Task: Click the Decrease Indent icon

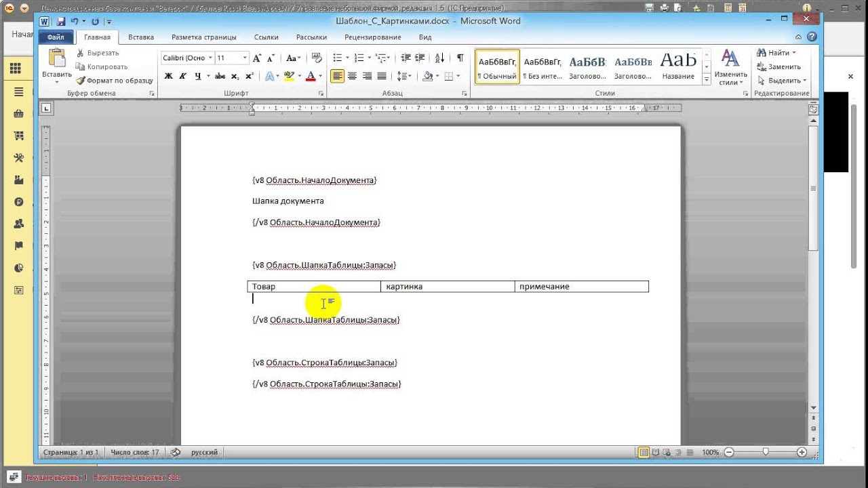Action: tap(406, 58)
